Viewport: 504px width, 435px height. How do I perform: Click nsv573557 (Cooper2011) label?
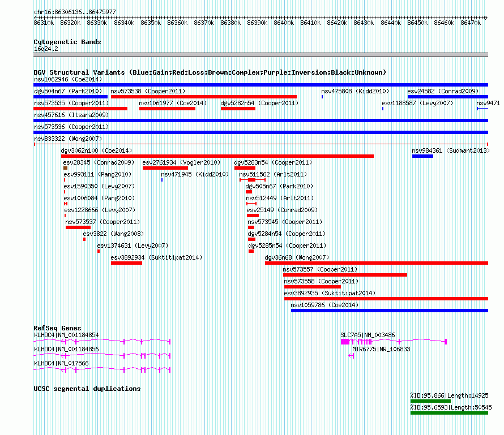(x=320, y=269)
